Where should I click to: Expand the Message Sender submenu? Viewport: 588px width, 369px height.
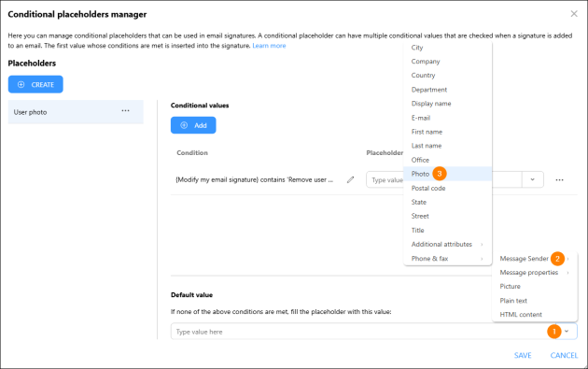[x=535, y=259]
